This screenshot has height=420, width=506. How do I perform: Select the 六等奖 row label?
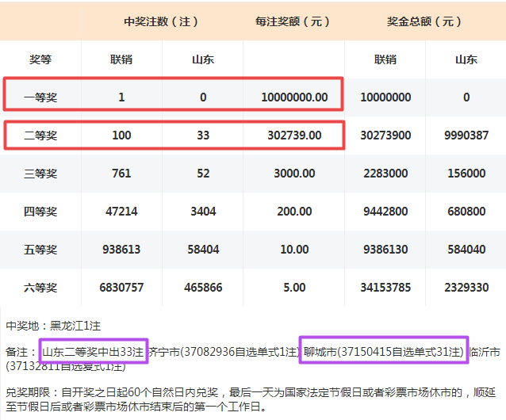point(40,288)
